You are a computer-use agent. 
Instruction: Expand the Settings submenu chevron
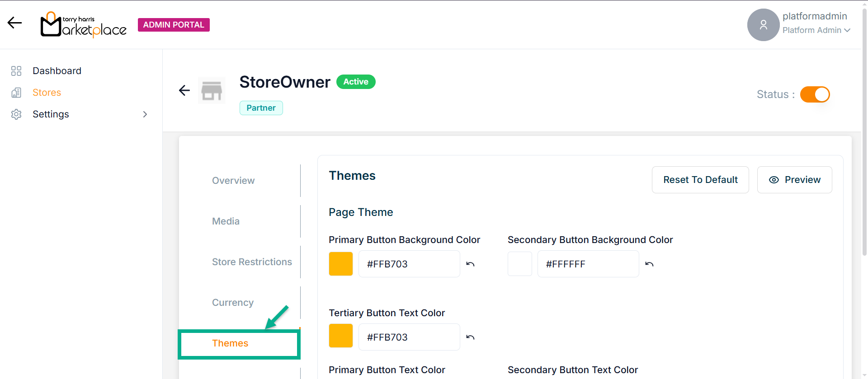point(145,114)
